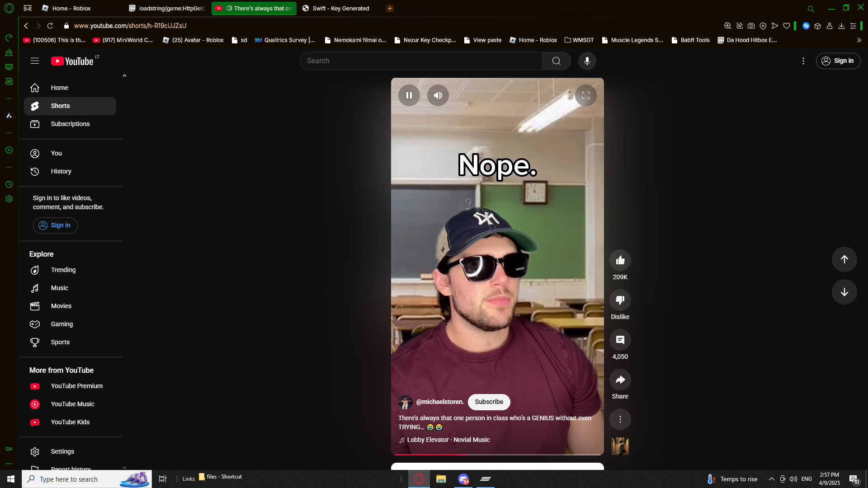Open You in the sidebar

click(x=70, y=153)
